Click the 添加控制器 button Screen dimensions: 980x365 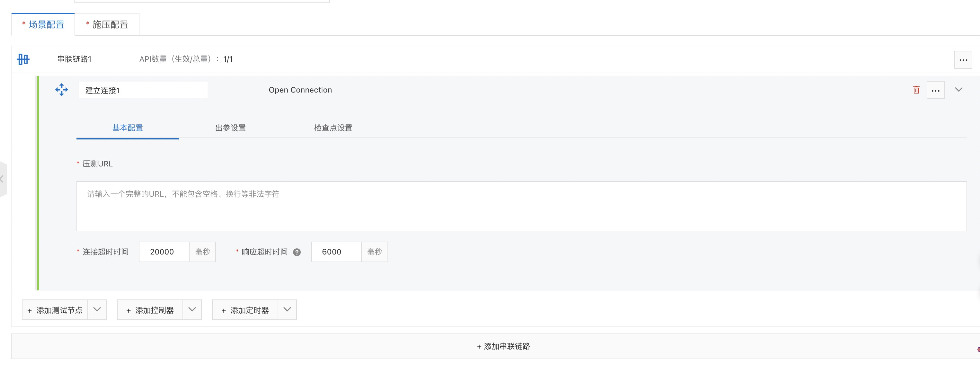coord(150,310)
